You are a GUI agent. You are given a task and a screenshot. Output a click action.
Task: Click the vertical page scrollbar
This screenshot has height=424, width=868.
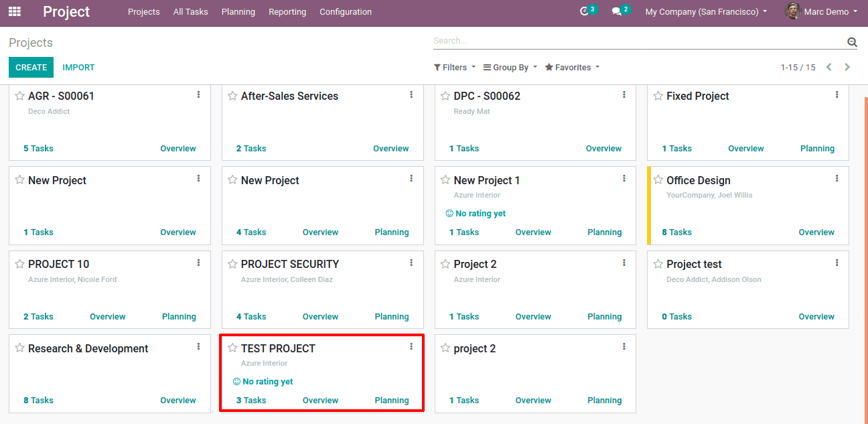click(866, 260)
